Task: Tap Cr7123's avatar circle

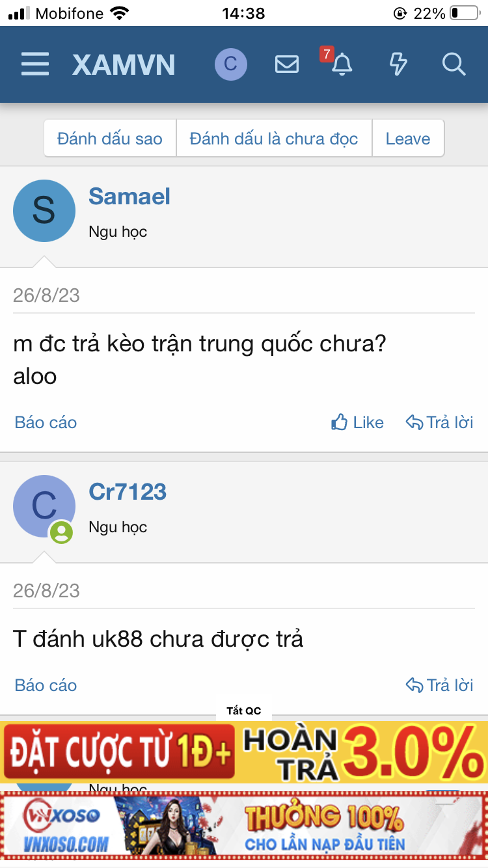Action: point(44,506)
